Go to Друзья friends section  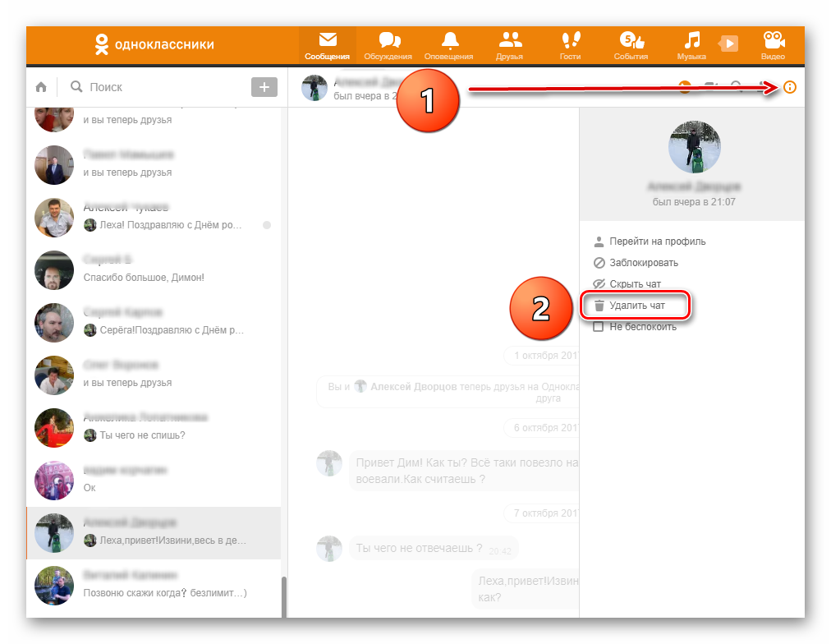pyautogui.click(x=510, y=46)
